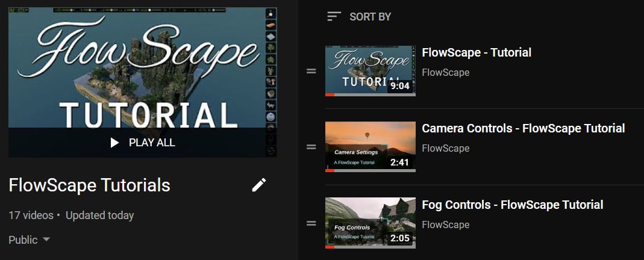Click the pencil edit icon beside playlist title
Image resolution: width=644 pixels, height=260 pixels.
(259, 185)
